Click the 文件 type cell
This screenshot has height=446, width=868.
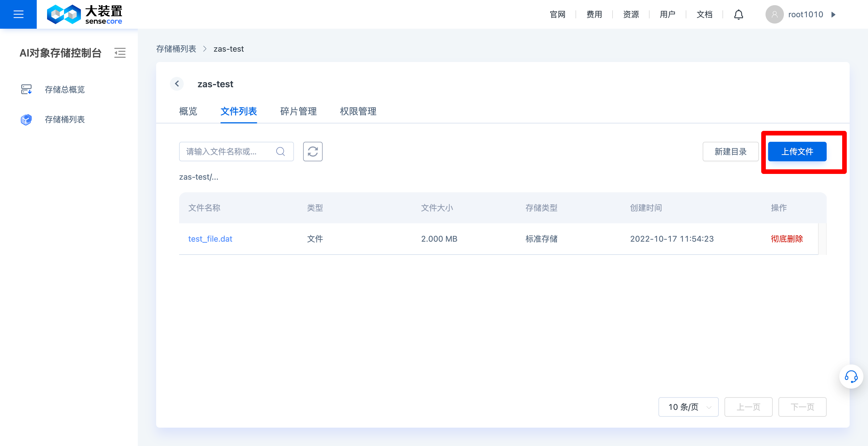[315, 239]
